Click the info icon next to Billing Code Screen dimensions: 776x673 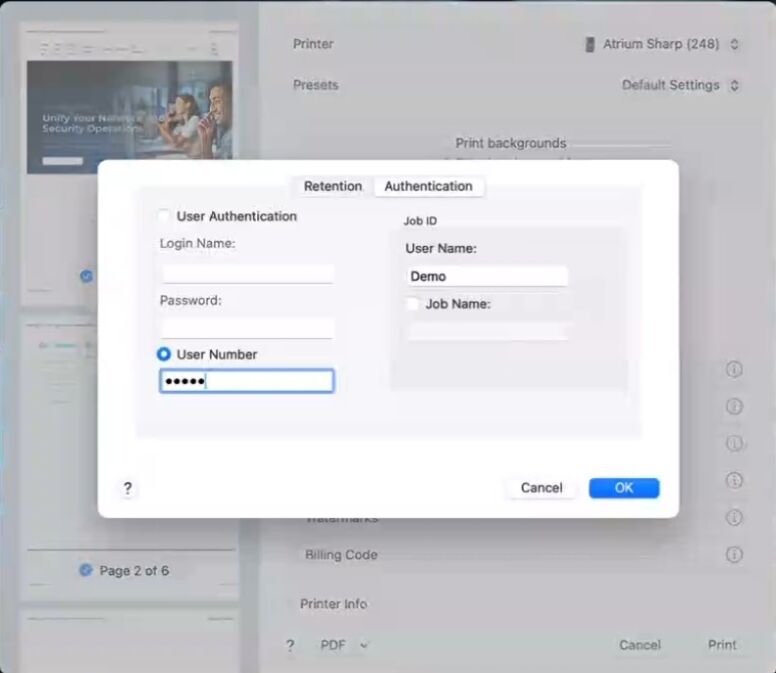(734, 554)
